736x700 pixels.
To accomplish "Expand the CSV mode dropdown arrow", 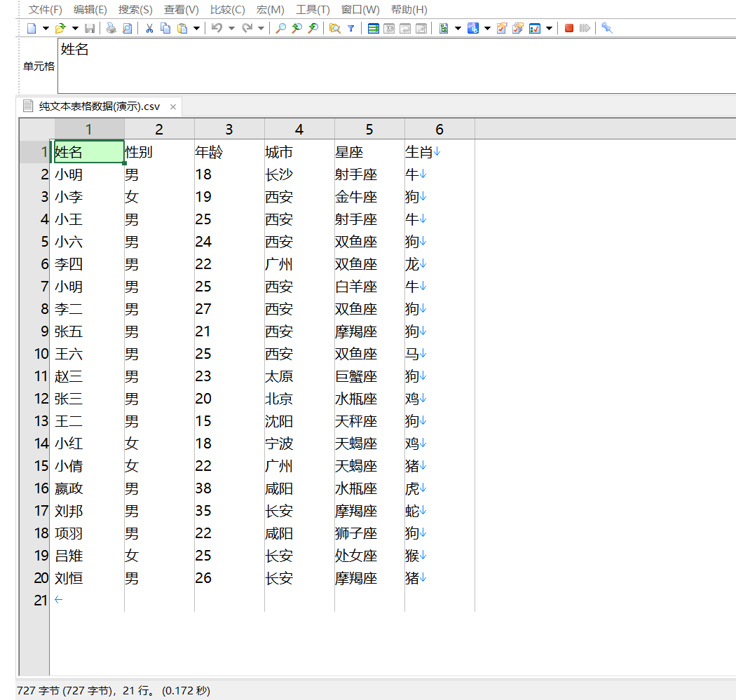I will click(458, 28).
